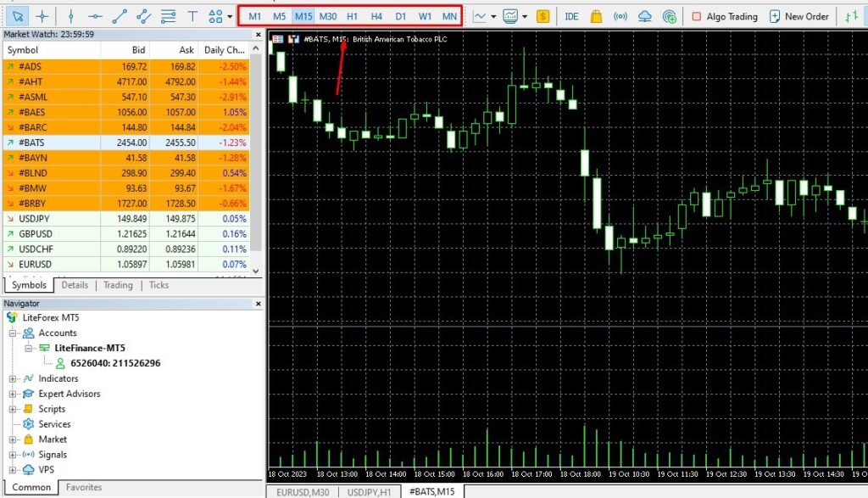Open the chart type dropdown arrow
Image resolution: width=868 pixels, height=498 pixels.
pyautogui.click(x=492, y=16)
